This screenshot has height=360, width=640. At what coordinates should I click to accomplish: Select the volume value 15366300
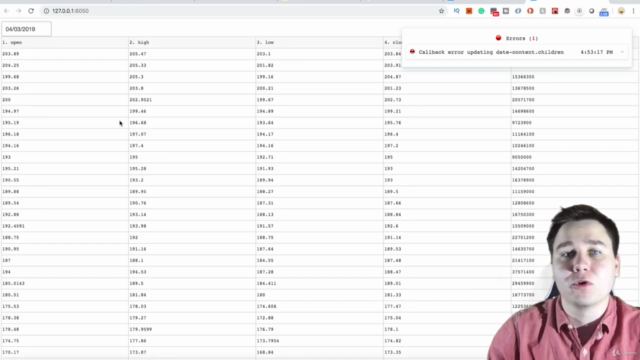point(523,77)
